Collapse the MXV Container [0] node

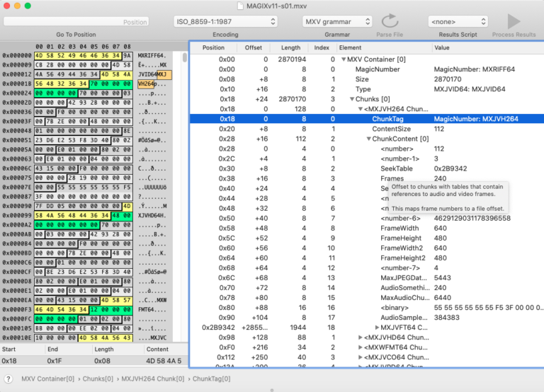[x=344, y=59]
